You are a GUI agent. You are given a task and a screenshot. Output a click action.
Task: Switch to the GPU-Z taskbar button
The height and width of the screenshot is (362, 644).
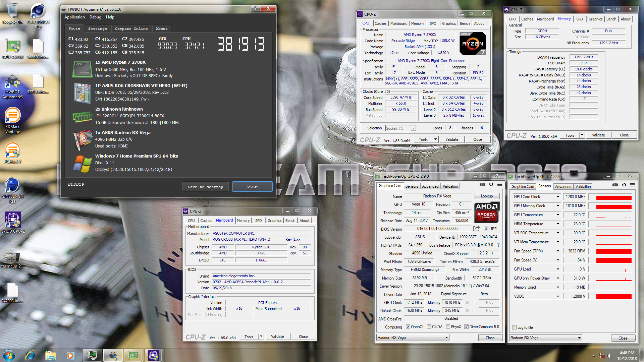click(133, 355)
